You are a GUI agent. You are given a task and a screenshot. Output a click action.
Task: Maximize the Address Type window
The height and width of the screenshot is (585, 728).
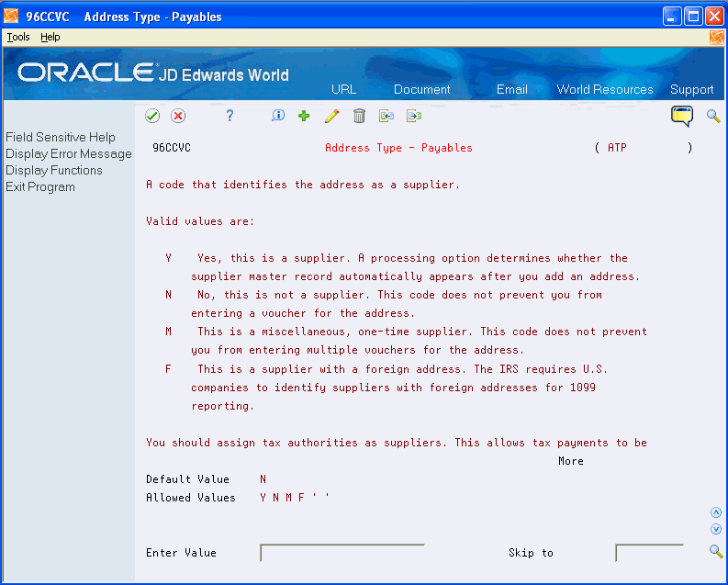click(693, 17)
